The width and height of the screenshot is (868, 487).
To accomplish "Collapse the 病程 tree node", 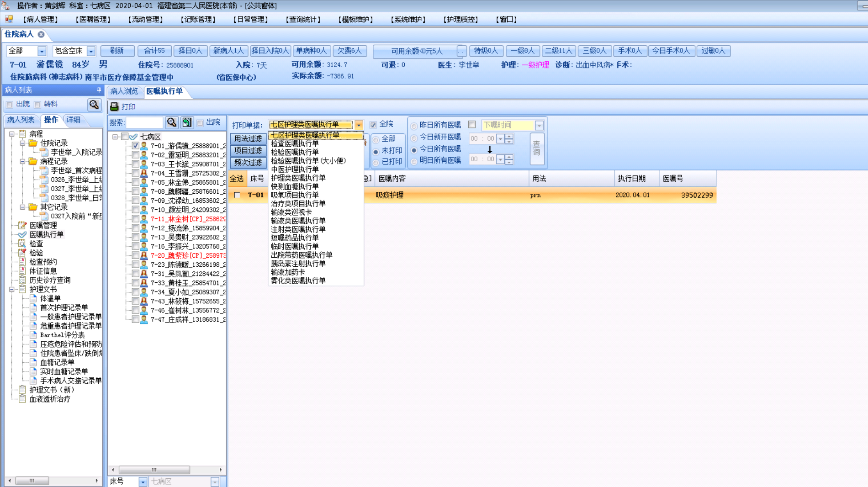I will coord(12,134).
